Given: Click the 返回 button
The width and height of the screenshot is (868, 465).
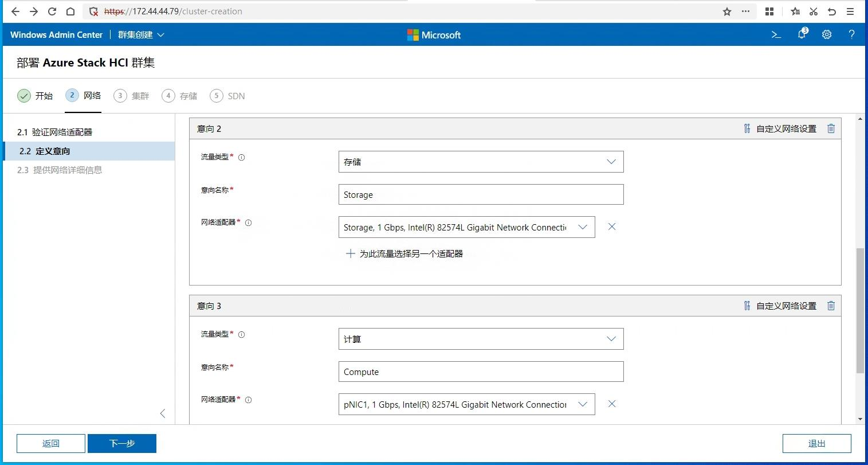Looking at the screenshot, I should point(51,443).
